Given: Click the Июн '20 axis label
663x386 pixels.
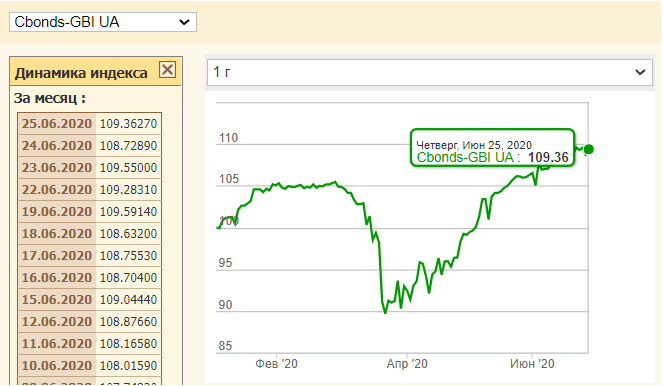Looking at the screenshot, I should point(532,364).
